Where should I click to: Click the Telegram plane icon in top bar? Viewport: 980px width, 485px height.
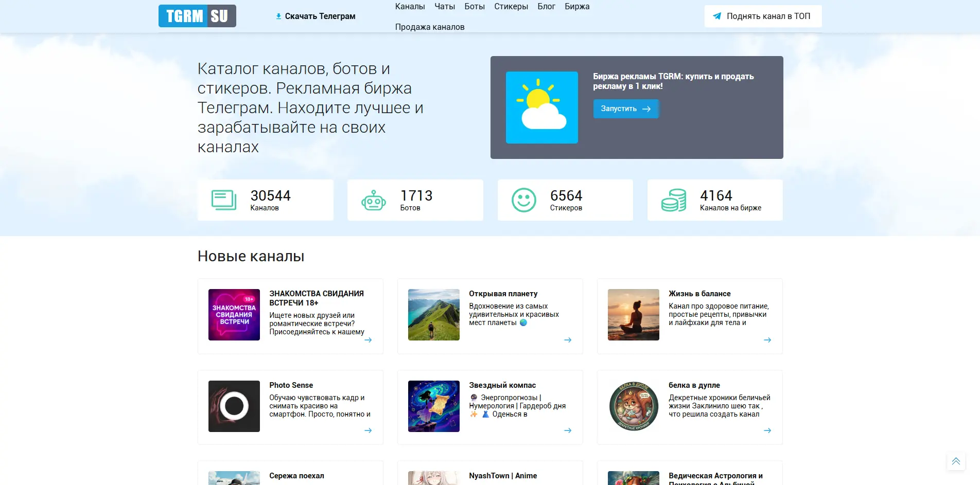click(716, 16)
